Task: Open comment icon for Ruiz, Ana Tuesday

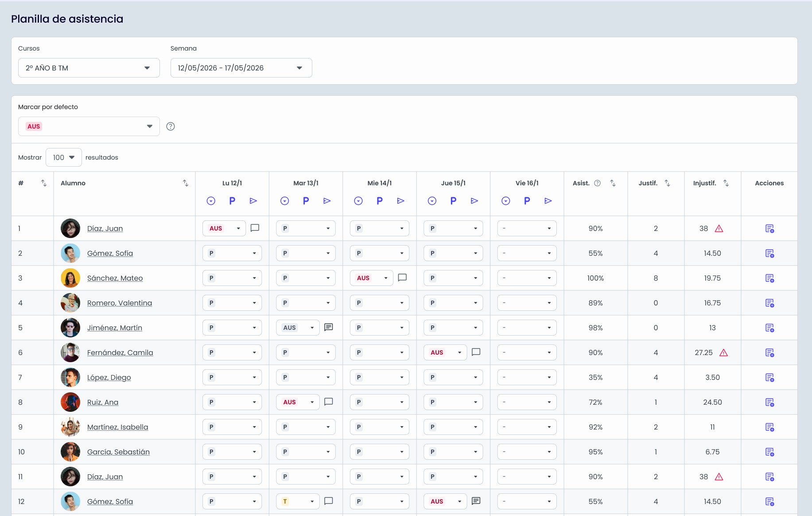Action: [329, 402]
